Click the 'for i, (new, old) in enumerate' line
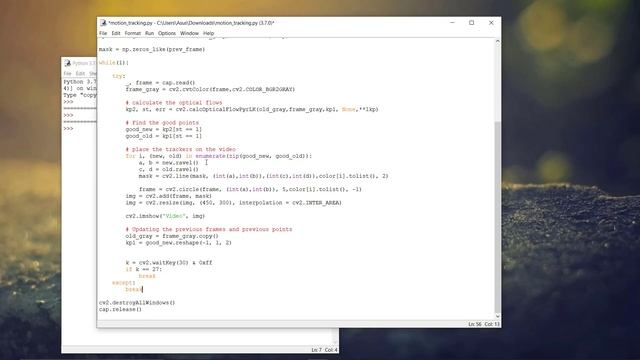640x360 pixels. click(219, 156)
